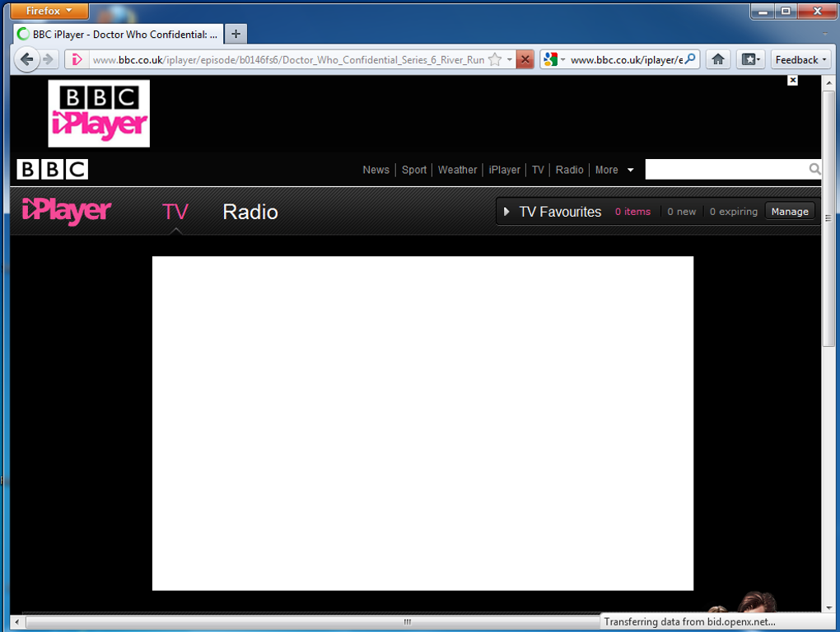The width and height of the screenshot is (840, 632).
Task: Click the iPlayer site identity icon
Action: coord(77,59)
